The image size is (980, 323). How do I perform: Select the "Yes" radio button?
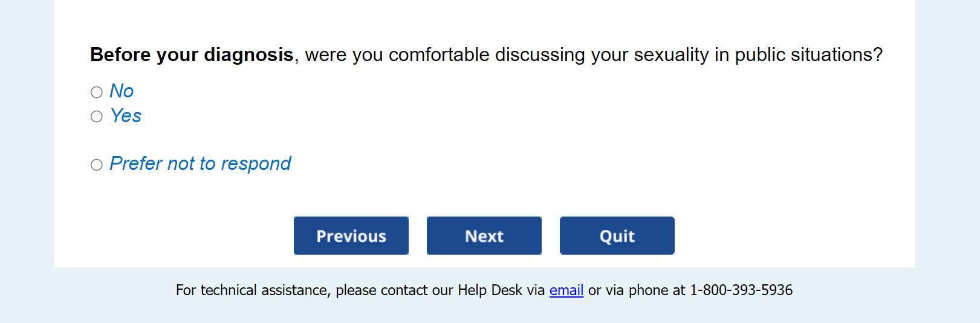tap(97, 117)
